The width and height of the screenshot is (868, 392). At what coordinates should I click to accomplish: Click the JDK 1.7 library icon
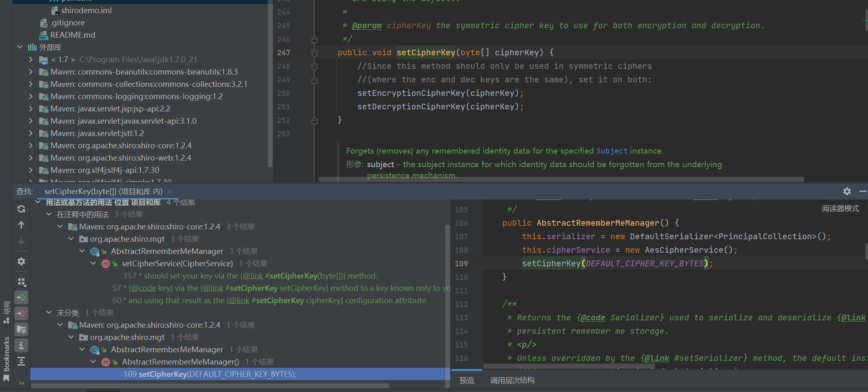point(43,60)
